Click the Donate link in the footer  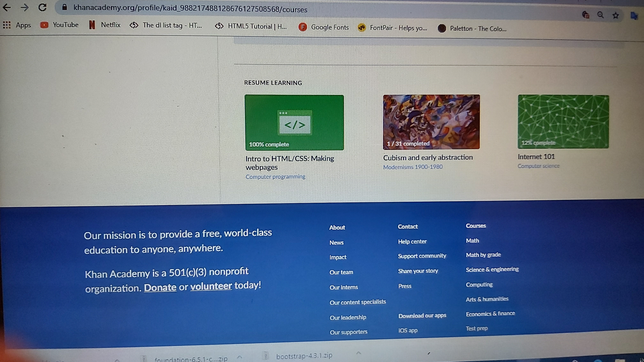(x=160, y=288)
